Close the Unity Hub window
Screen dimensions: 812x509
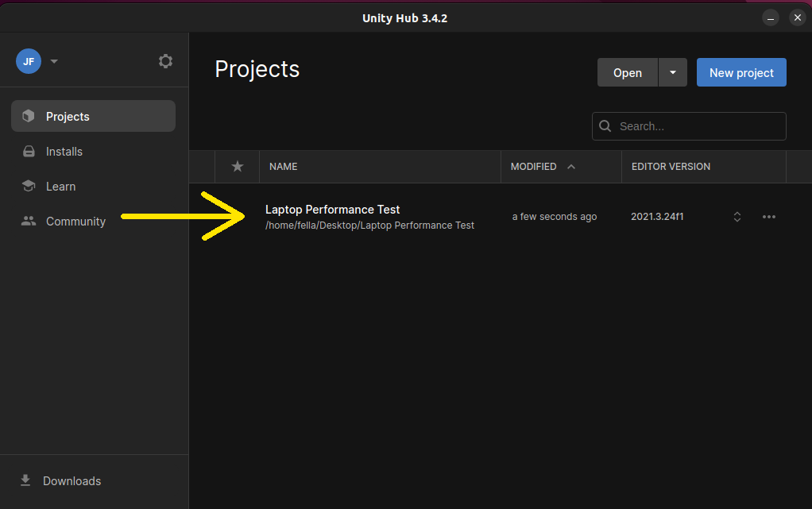click(798, 17)
